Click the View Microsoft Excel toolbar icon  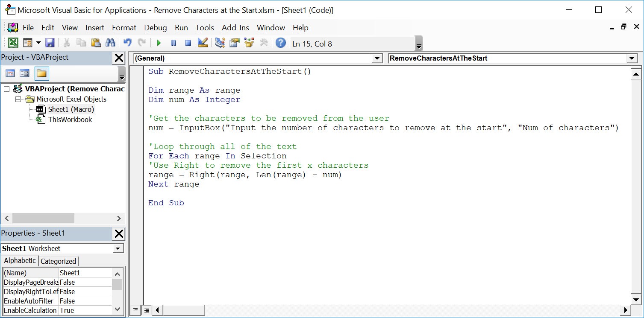[x=13, y=43]
